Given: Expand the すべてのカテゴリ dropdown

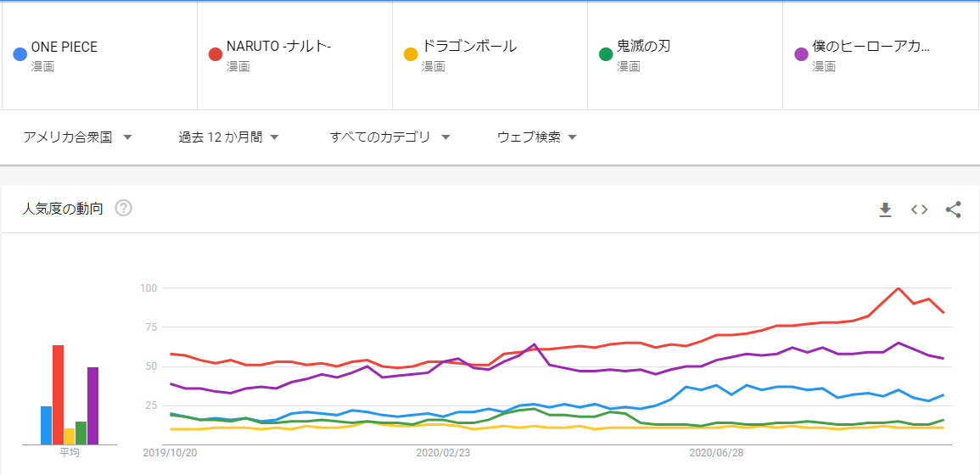Looking at the screenshot, I should (x=389, y=137).
